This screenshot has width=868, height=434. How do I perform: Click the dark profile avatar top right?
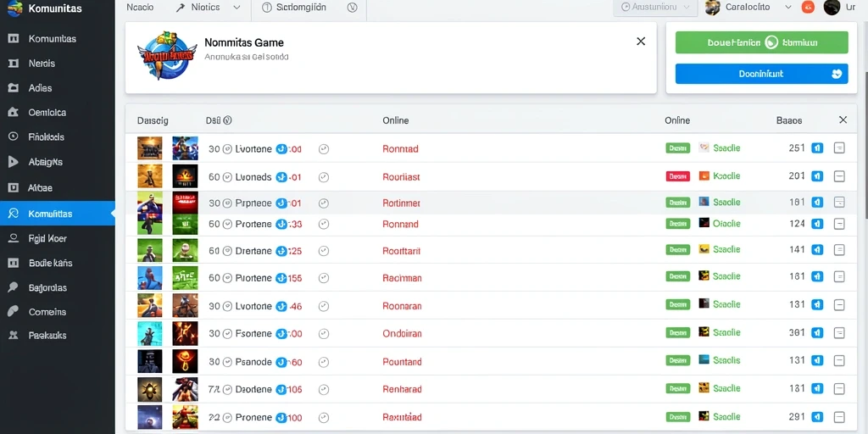tap(832, 7)
